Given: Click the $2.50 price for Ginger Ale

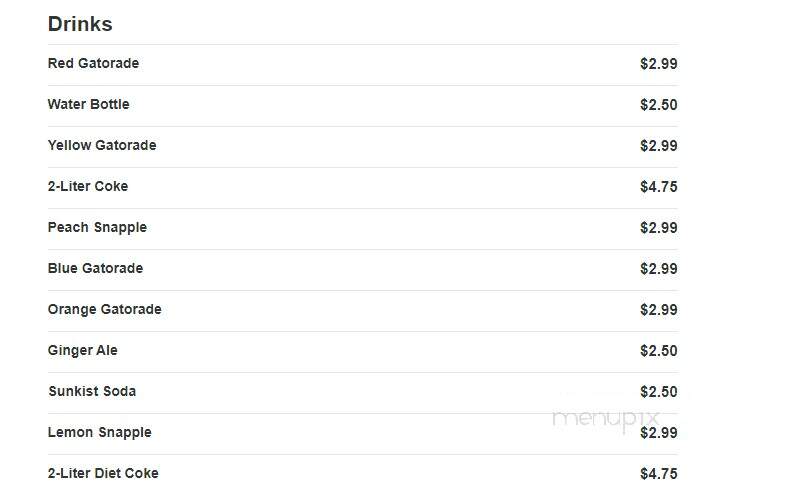Looking at the screenshot, I should [x=659, y=351].
